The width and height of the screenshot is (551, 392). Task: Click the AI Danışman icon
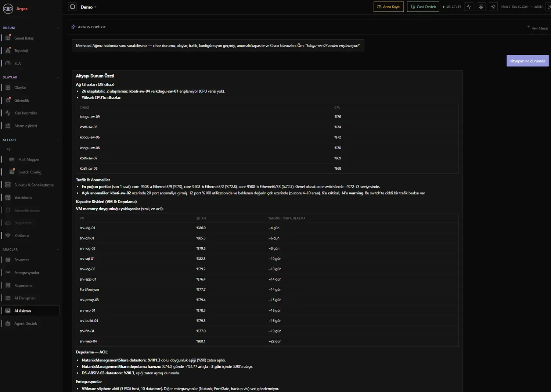[8, 298]
